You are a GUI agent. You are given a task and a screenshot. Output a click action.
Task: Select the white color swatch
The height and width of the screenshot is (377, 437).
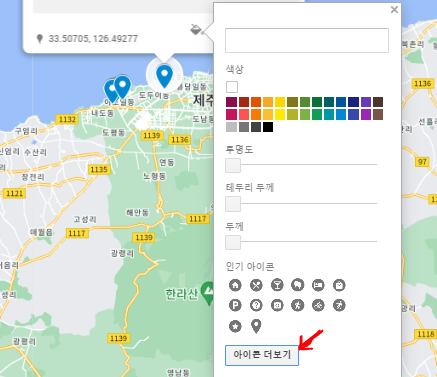[x=232, y=87]
